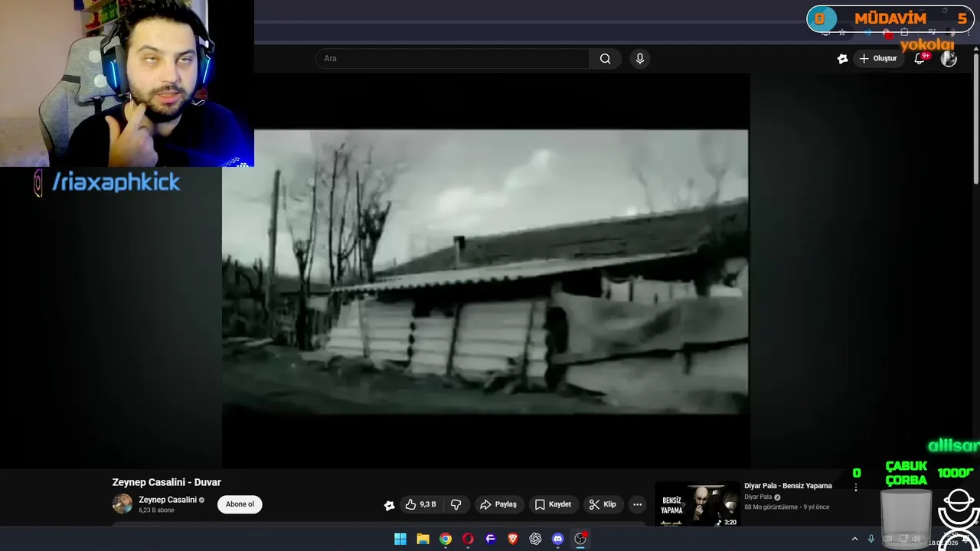Open the purple F app in taskbar
The width and height of the screenshot is (980, 551).
491,539
